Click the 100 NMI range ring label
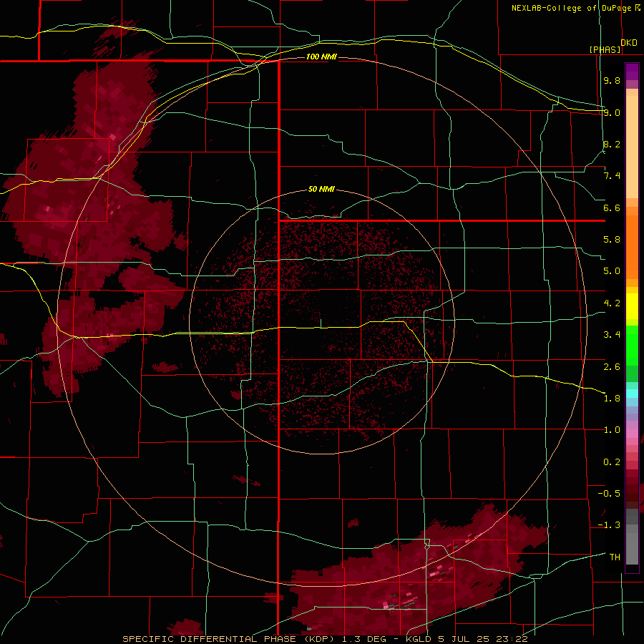Image resolution: width=644 pixels, height=644 pixels. 321,57
